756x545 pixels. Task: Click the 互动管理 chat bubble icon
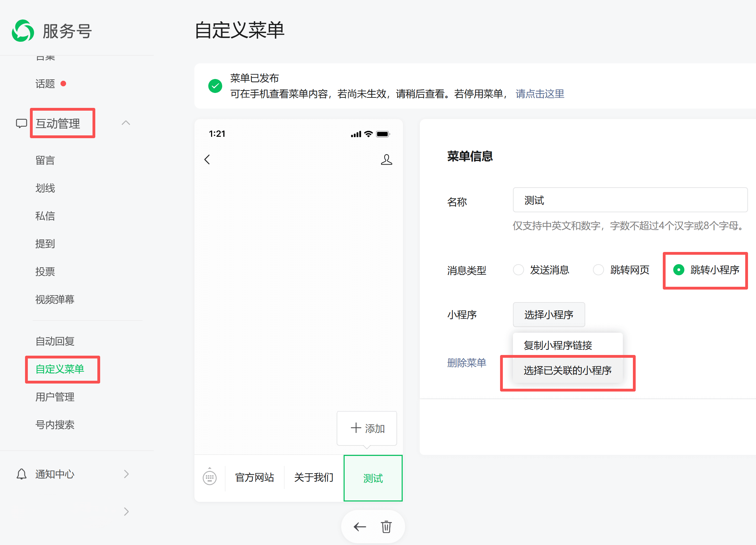pos(22,123)
